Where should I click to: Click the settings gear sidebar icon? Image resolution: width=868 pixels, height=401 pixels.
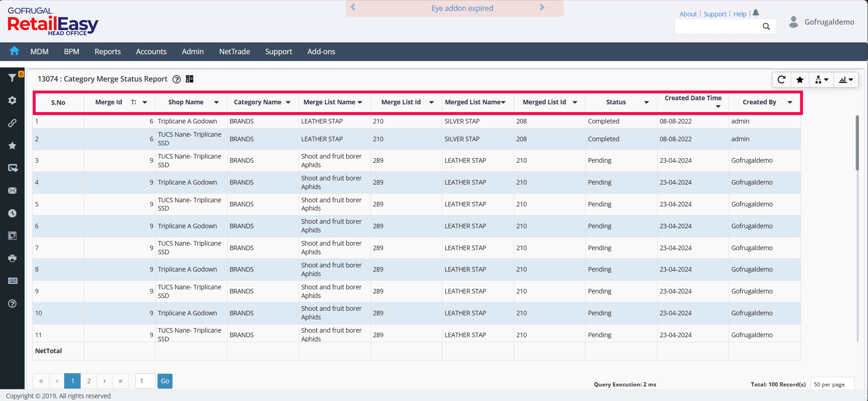[x=12, y=100]
